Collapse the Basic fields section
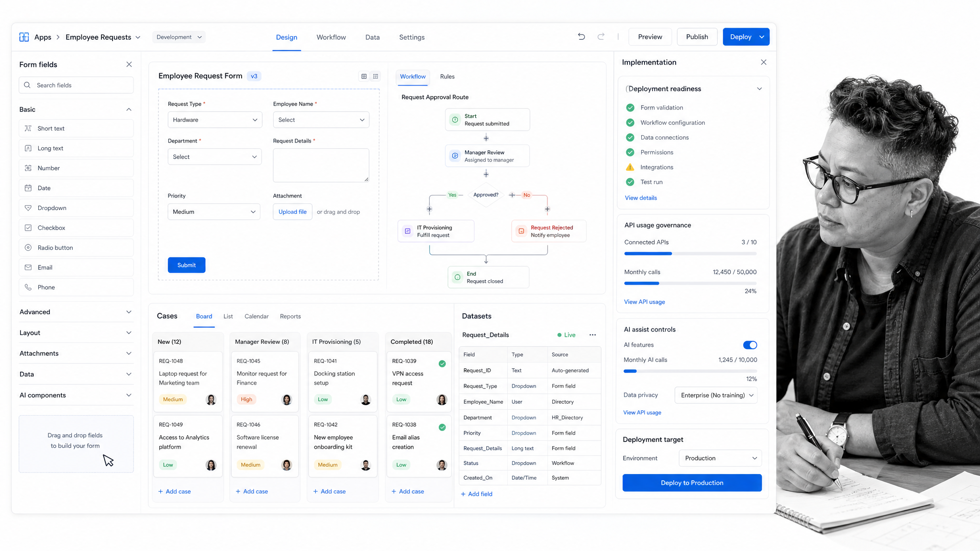Screen dimensions: 980x551 129,110
